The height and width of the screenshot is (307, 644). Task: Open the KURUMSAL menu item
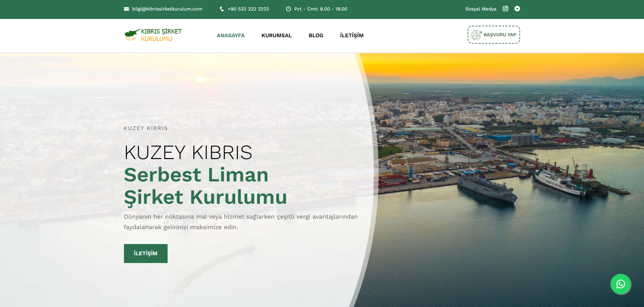pyautogui.click(x=277, y=36)
